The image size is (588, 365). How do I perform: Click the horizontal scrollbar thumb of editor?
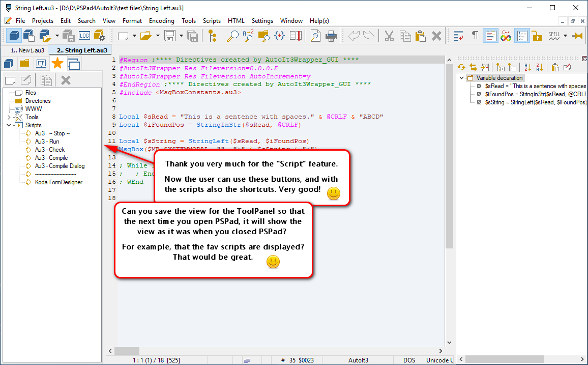127,351
